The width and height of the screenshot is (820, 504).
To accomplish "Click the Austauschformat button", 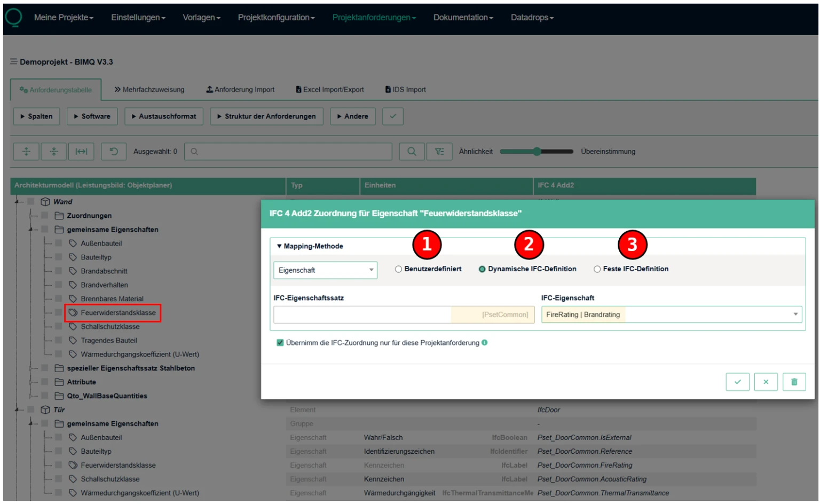I will 164,116.
